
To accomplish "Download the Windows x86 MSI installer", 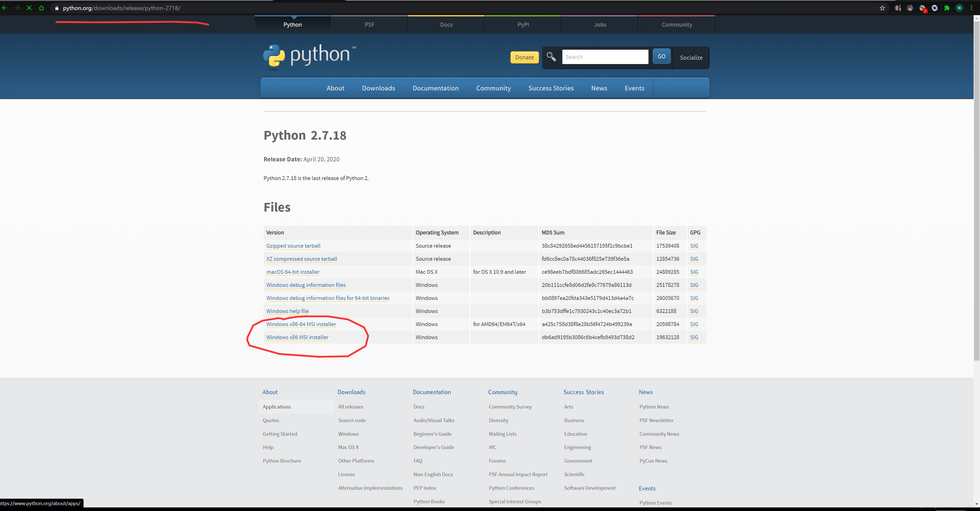I will (x=297, y=337).
